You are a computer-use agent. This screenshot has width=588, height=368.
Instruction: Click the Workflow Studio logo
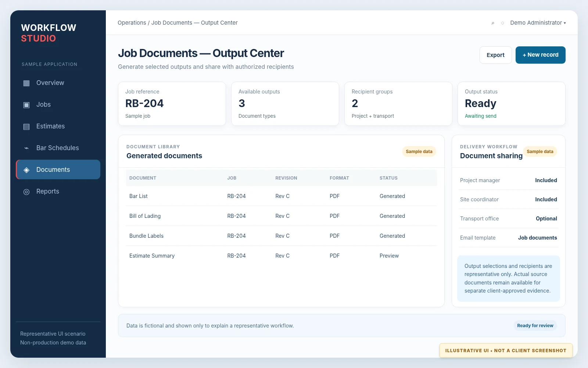pos(49,33)
